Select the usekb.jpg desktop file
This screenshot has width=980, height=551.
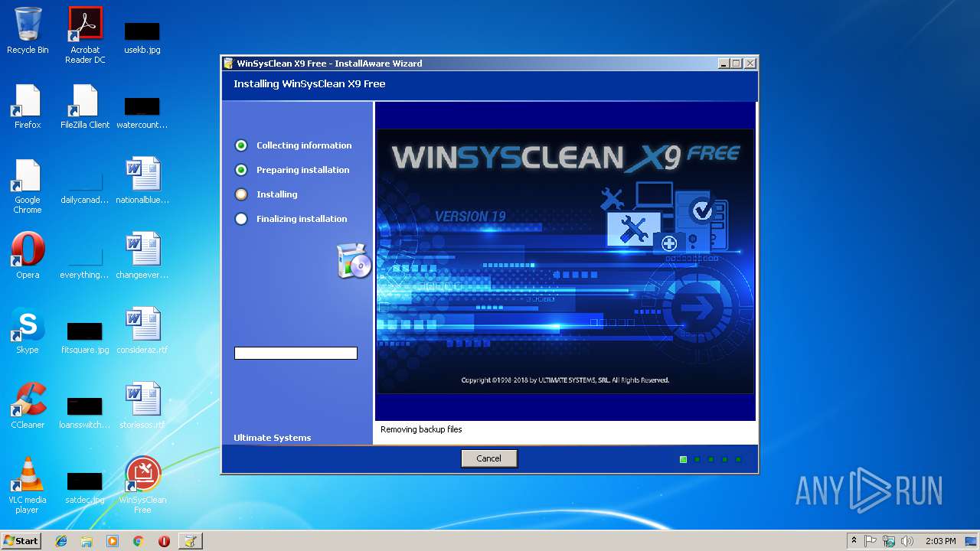tap(142, 37)
